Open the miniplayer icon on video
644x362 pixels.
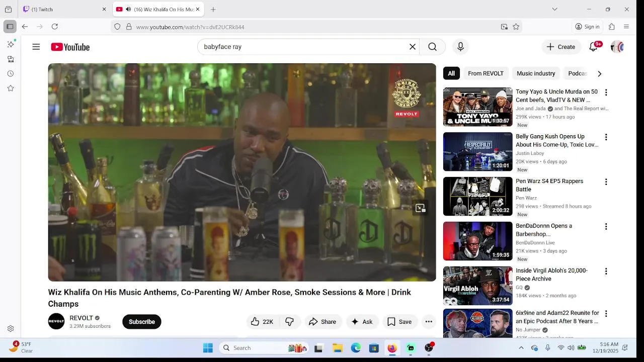click(x=420, y=208)
